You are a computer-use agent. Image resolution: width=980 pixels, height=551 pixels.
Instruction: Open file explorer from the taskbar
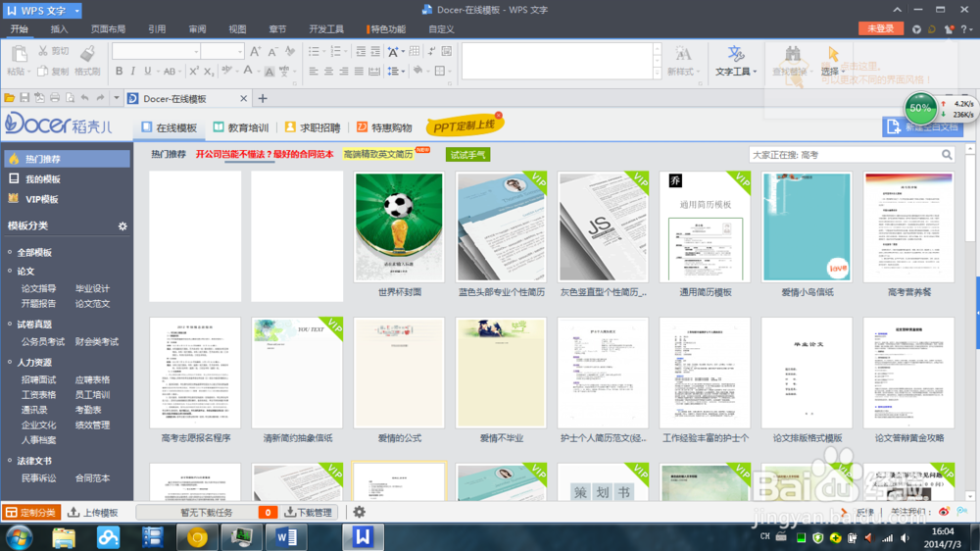(x=64, y=537)
